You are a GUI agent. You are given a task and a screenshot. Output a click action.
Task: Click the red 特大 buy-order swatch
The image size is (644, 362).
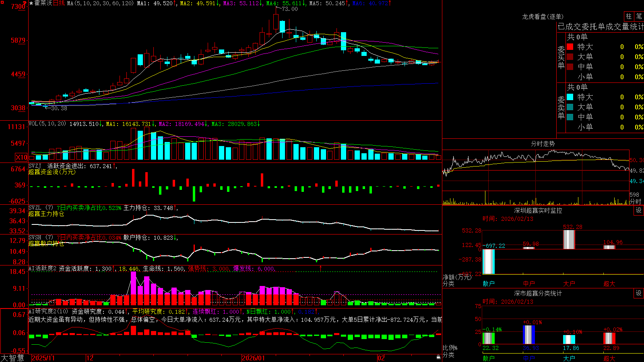tap(570, 47)
